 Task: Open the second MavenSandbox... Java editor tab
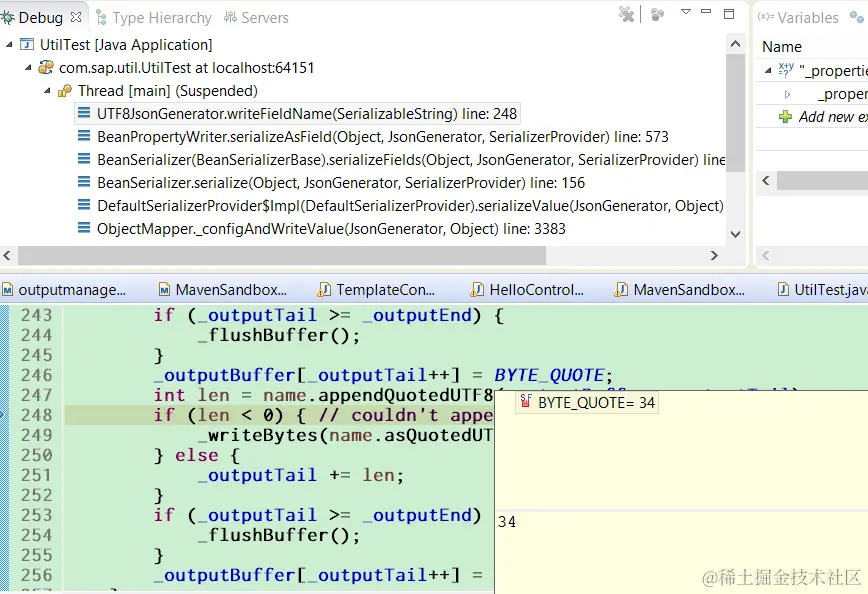680,290
